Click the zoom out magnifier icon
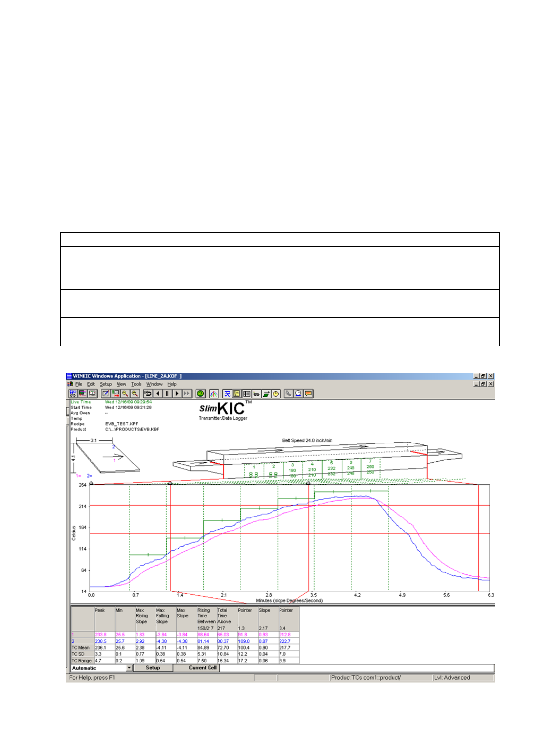This screenshot has width=560, height=739. pos(125,394)
